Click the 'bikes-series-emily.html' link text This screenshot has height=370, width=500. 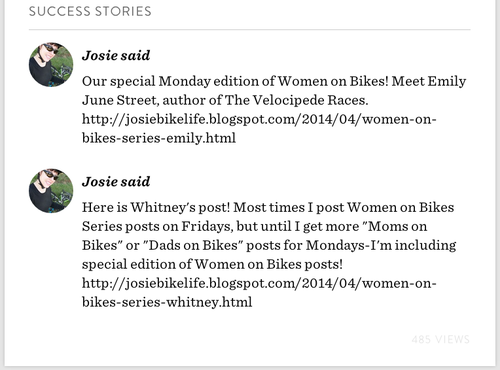159,138
